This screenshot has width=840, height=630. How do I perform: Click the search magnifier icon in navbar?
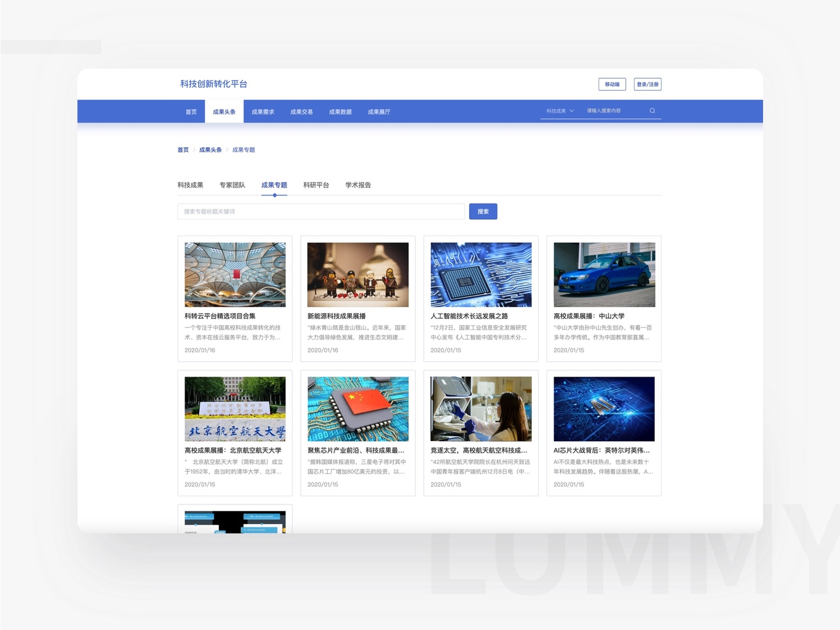click(652, 111)
